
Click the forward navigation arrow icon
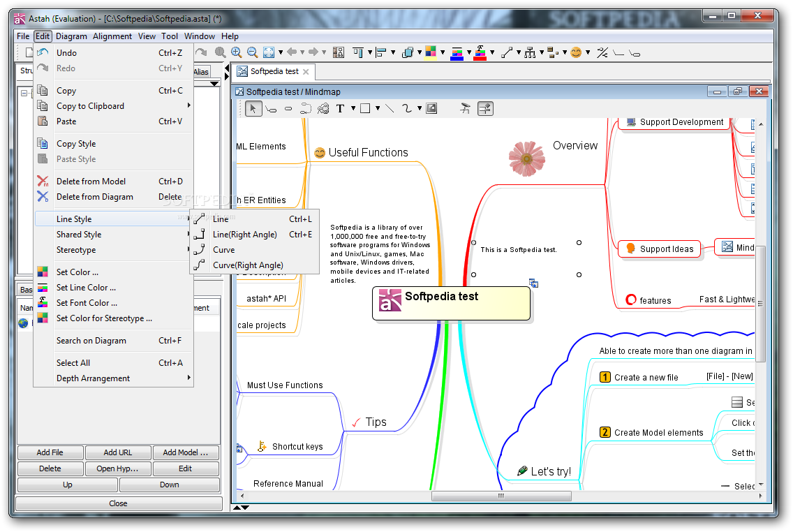(313, 52)
